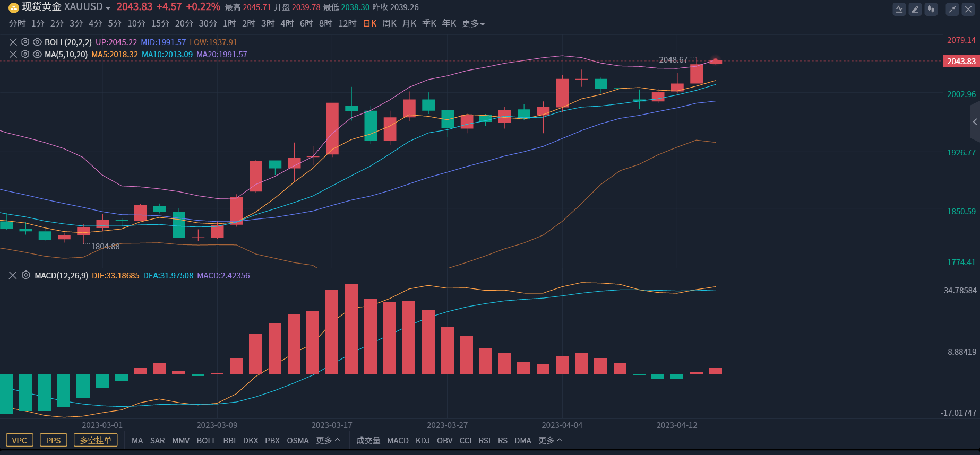Shrink the chart with collapse arrows icon
The image size is (980, 455).
952,9
